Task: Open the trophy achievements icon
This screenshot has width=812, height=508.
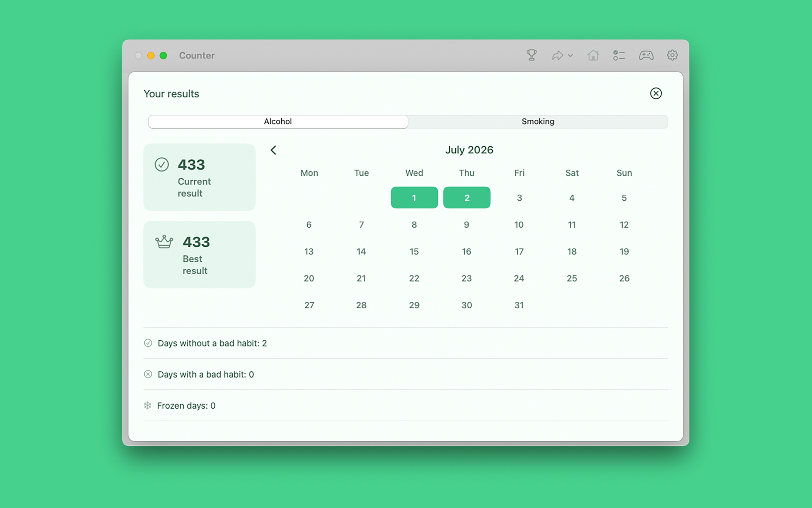Action: coord(532,55)
